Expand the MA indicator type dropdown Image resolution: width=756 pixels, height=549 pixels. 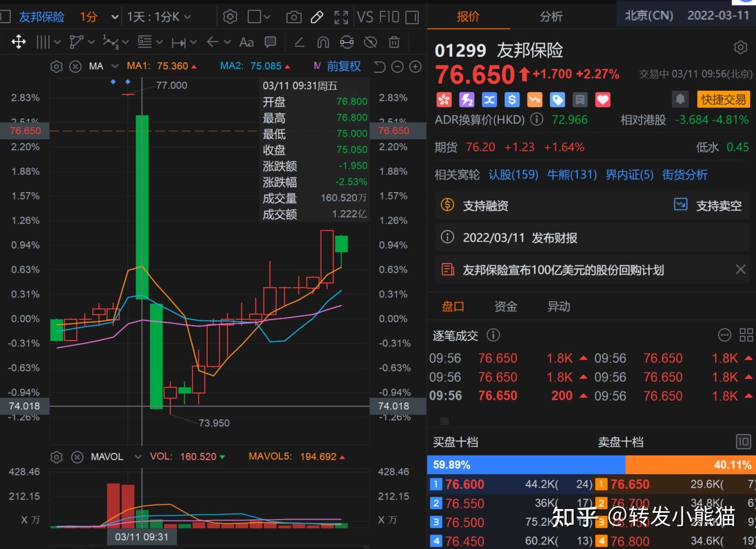pos(115,66)
